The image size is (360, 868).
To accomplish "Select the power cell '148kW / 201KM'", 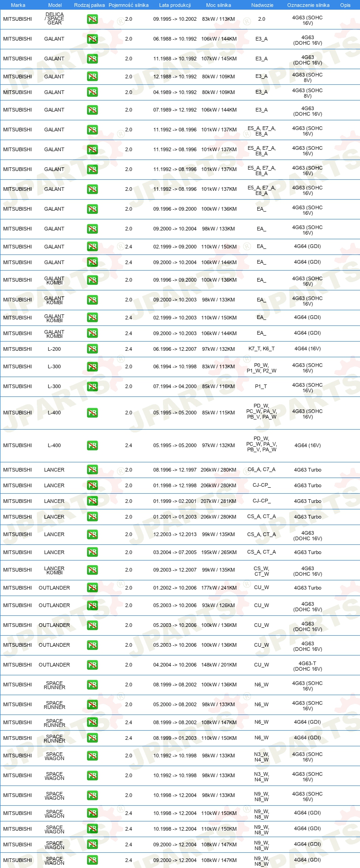I will click(219, 665).
